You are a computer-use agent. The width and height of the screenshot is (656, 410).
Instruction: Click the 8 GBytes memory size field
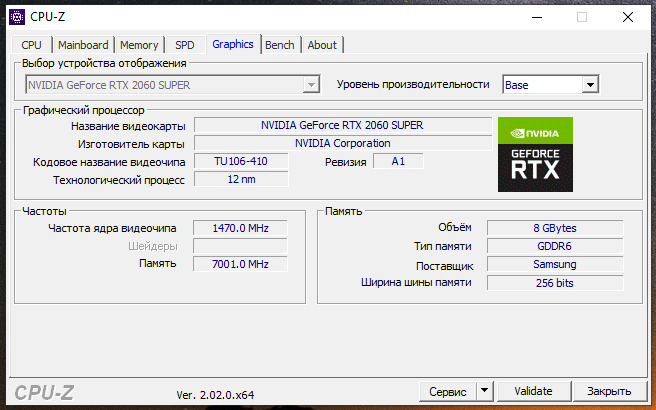point(555,228)
